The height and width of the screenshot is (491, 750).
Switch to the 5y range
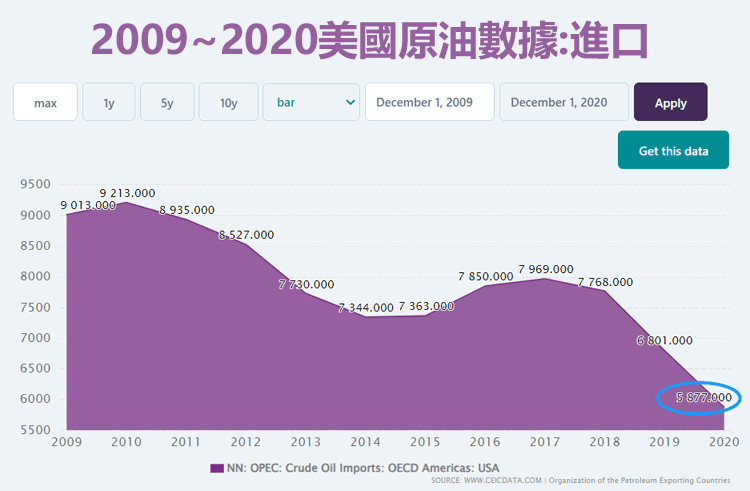pyautogui.click(x=167, y=102)
